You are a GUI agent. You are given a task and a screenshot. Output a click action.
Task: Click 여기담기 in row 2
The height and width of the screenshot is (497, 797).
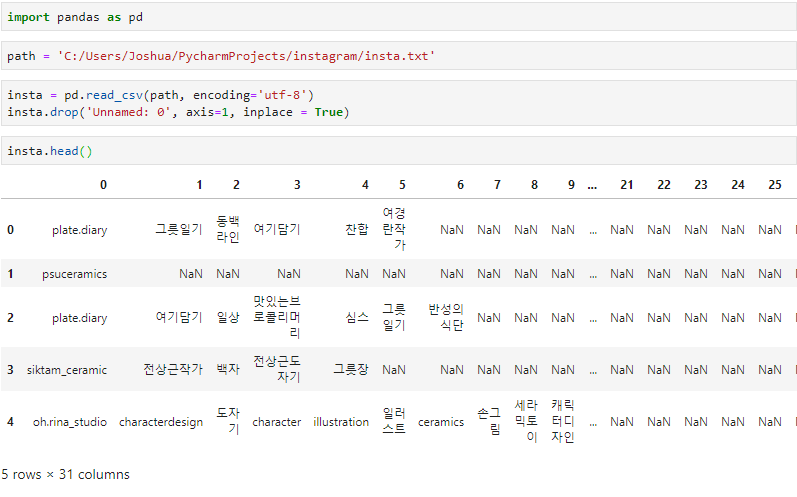click(x=179, y=318)
